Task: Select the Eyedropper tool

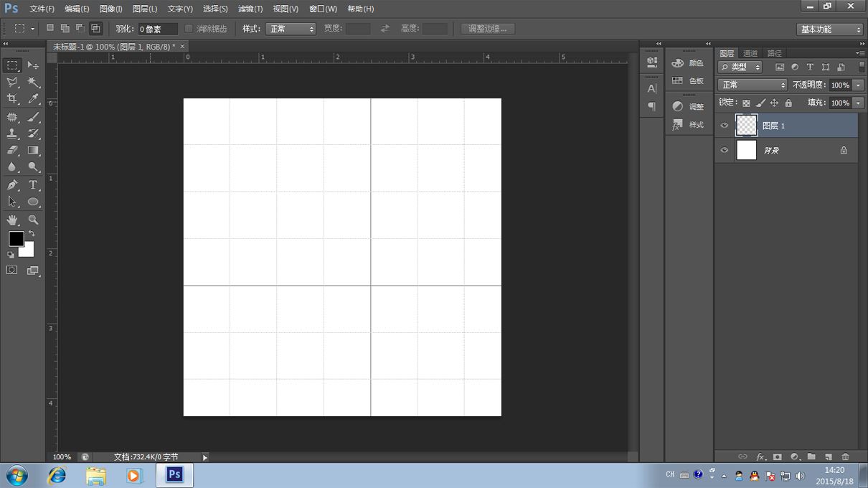Action: (33, 99)
